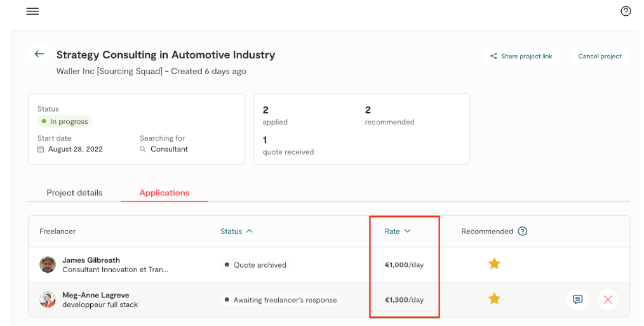The width and height of the screenshot is (644, 326).
Task: Go back using the arrow icon
Action: (x=39, y=55)
